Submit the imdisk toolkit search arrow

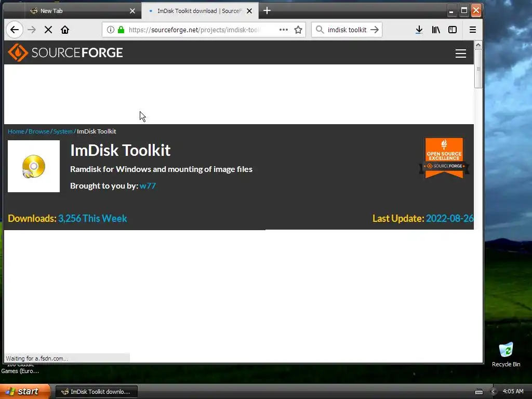tap(375, 30)
